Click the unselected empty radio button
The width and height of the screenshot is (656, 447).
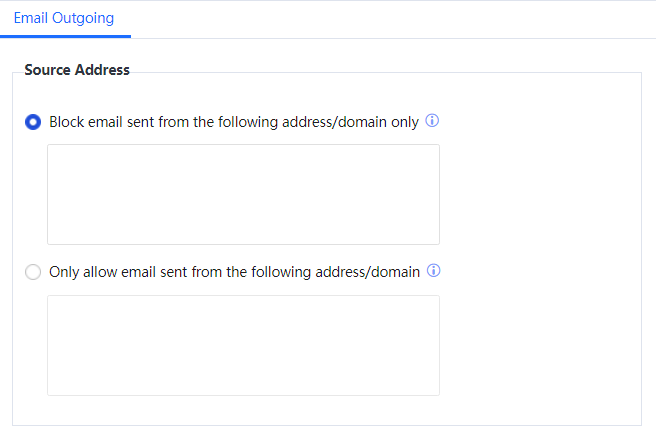[x=33, y=272]
